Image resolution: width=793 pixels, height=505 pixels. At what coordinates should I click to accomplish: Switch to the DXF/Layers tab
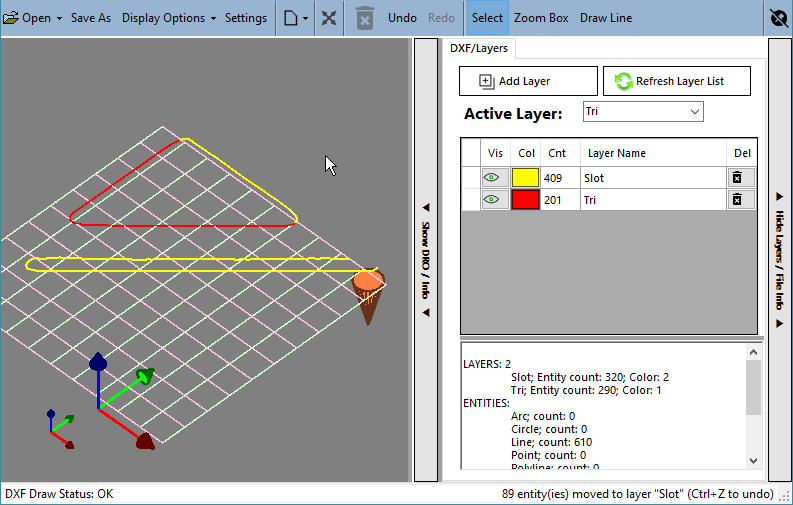[479, 49]
